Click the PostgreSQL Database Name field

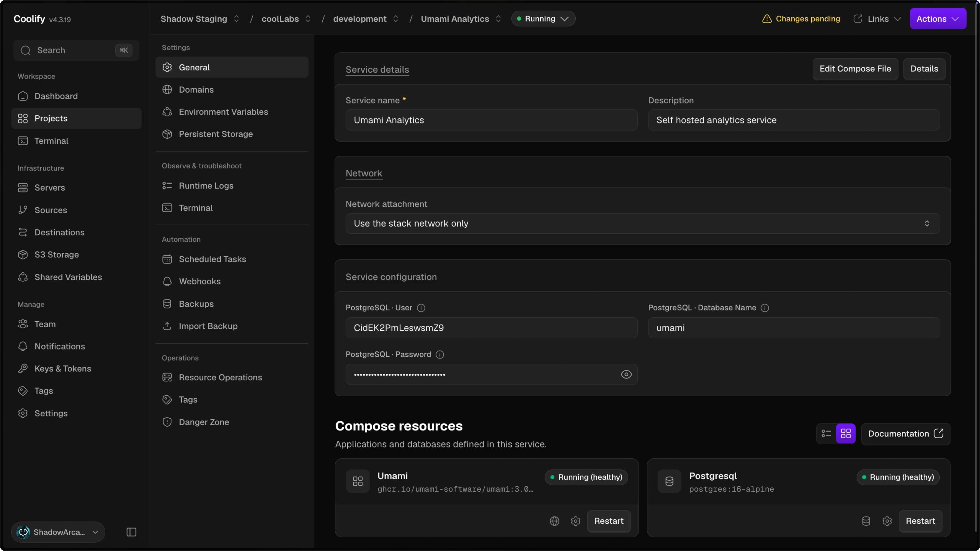click(x=794, y=328)
